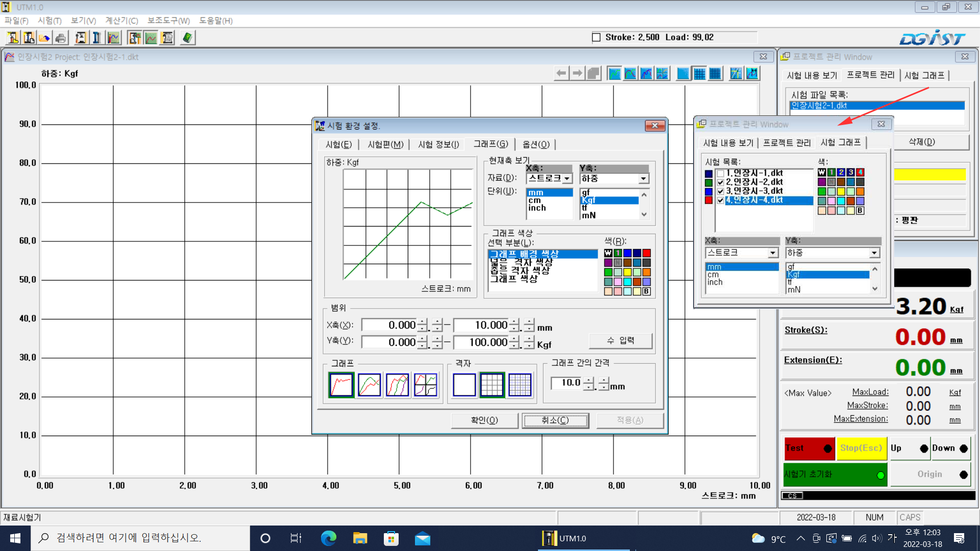This screenshot has height=551, width=980.
Task: Switch to the 시험편(M) tab
Action: (x=385, y=144)
